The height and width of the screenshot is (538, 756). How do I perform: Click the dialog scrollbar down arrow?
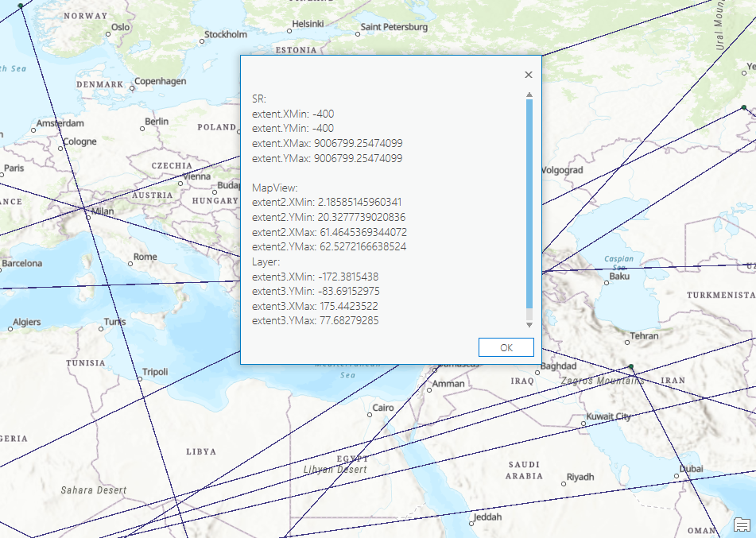pos(529,325)
